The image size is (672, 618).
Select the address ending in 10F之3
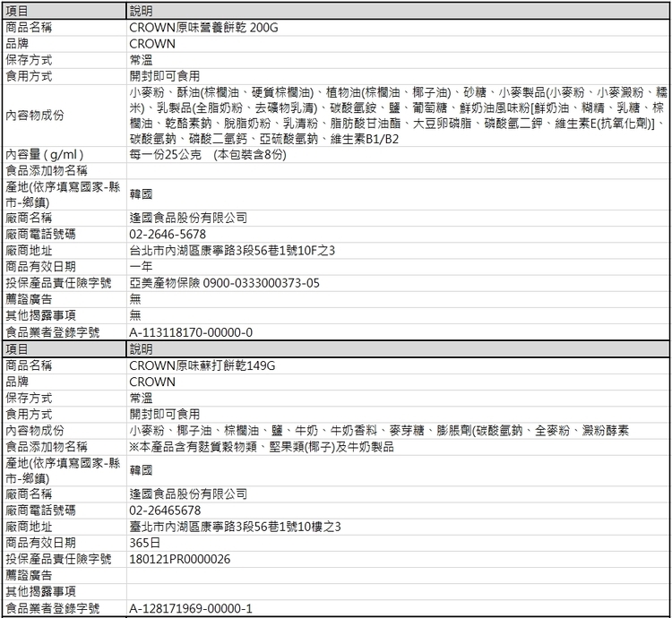[x=233, y=249]
